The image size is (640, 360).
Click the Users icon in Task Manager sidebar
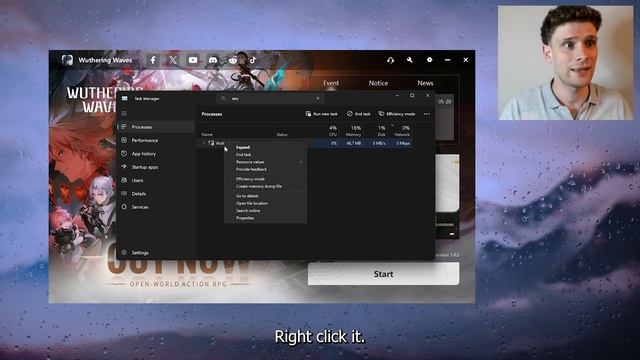click(124, 180)
